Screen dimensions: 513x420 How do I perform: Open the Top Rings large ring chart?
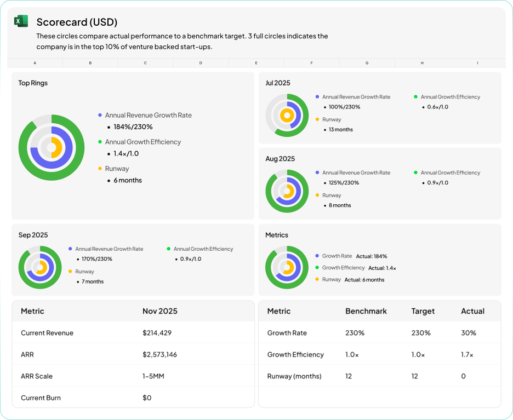tap(52, 147)
